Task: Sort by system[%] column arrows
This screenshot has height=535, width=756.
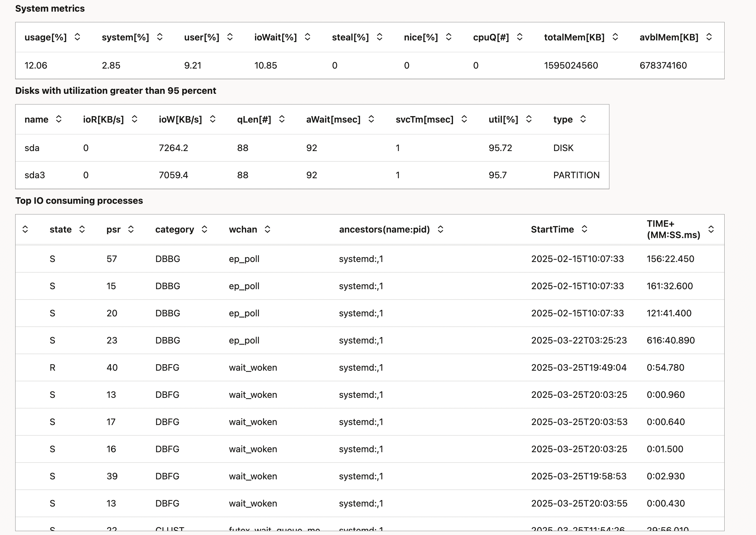Action: pyautogui.click(x=160, y=37)
